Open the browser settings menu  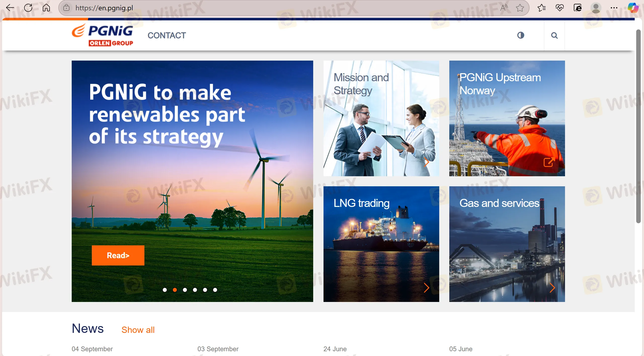click(615, 8)
